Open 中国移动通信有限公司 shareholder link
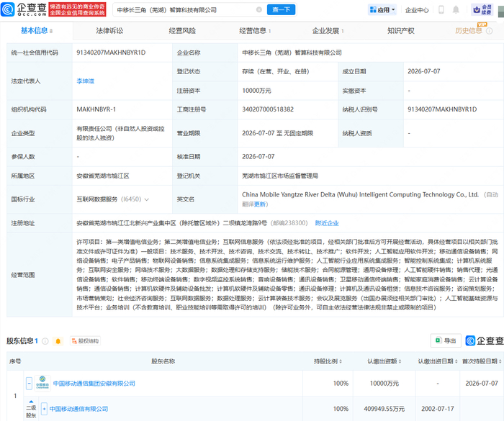Viewport: 504px width, 421px height. (78, 409)
